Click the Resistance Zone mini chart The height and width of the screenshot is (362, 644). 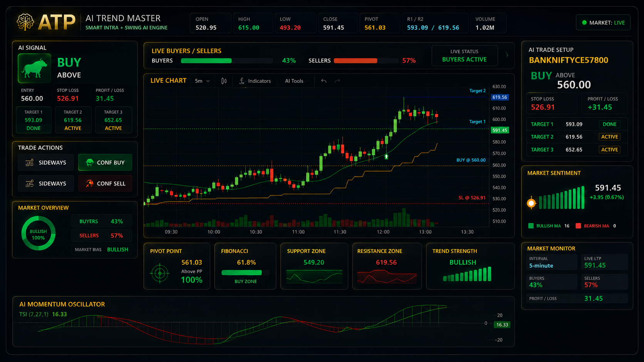click(x=387, y=277)
